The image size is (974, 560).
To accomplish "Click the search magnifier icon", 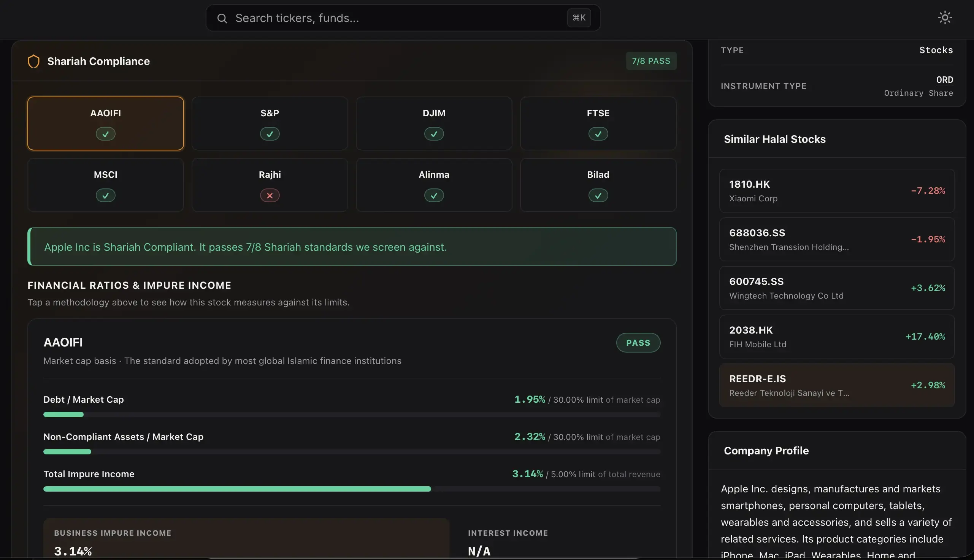I will 222,18.
